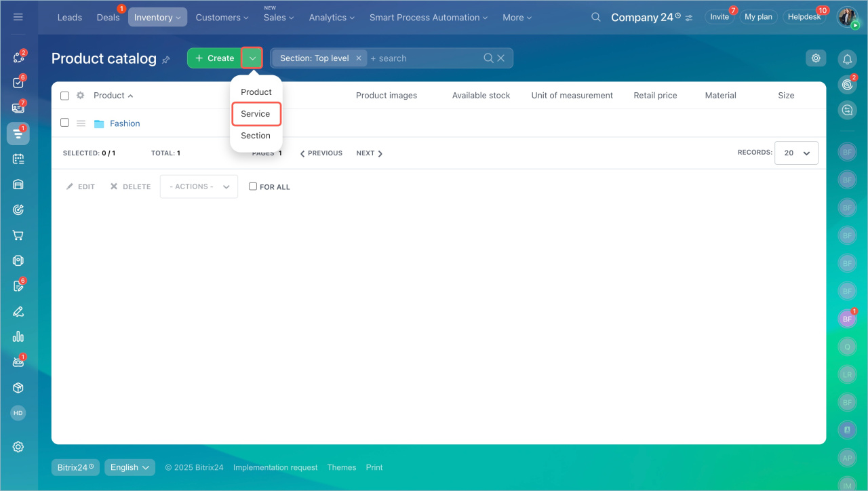
Task: Click the pin icon beside Product catalog
Action: click(166, 60)
